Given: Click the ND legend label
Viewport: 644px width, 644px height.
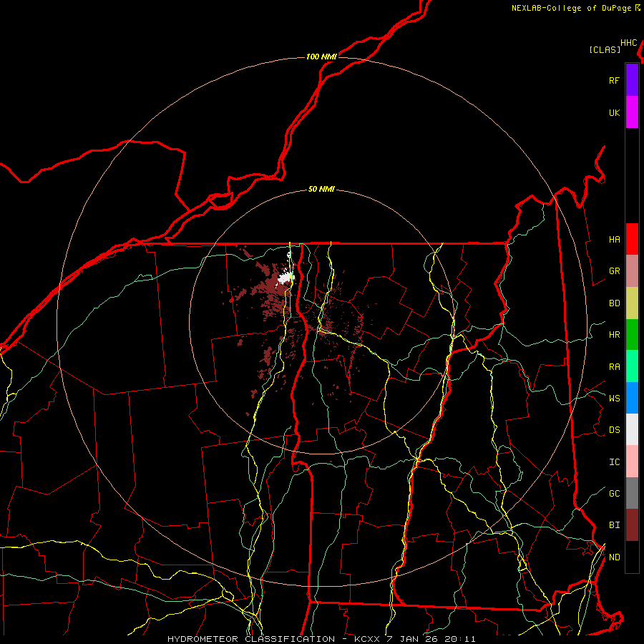Looking at the screenshot, I should click(614, 557).
